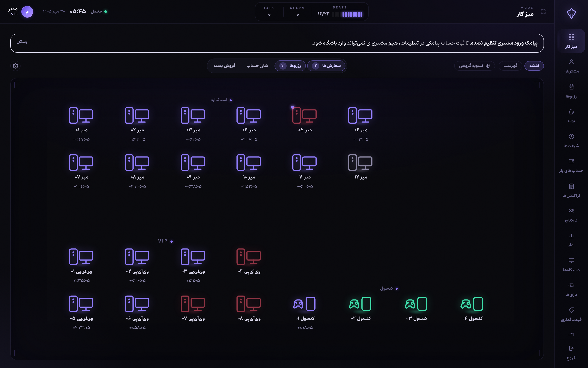Click متصل connection status
Screen dimensions: 588x368
click(99, 11)
